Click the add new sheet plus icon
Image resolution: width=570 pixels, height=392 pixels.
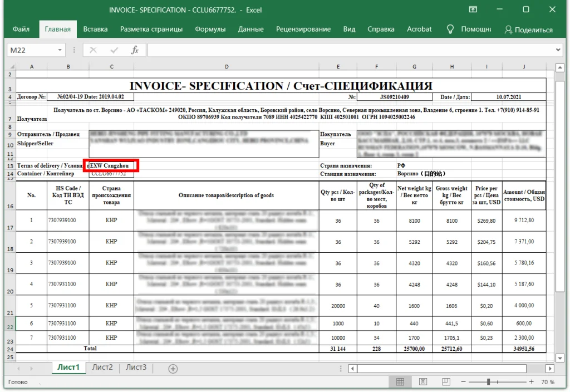[x=173, y=368]
